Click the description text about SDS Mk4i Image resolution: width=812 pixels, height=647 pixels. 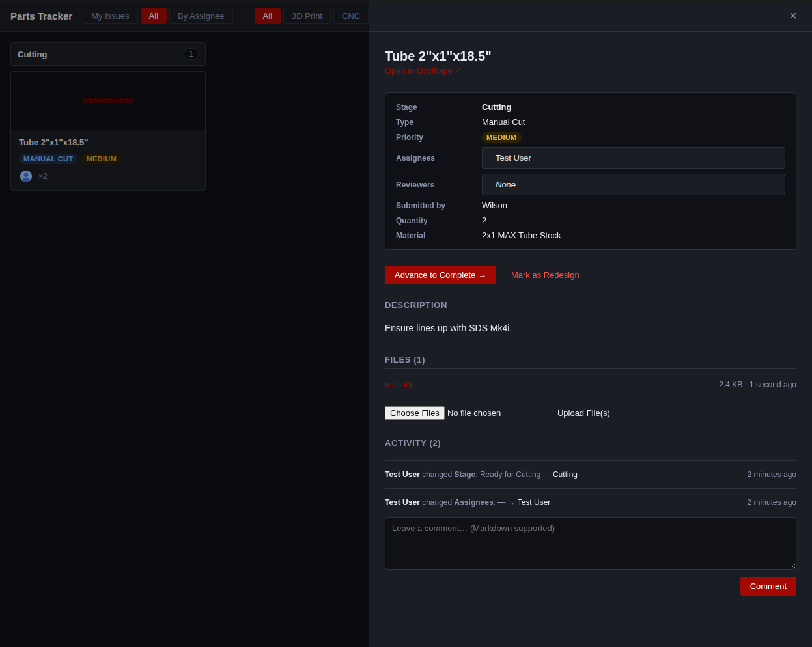448,328
